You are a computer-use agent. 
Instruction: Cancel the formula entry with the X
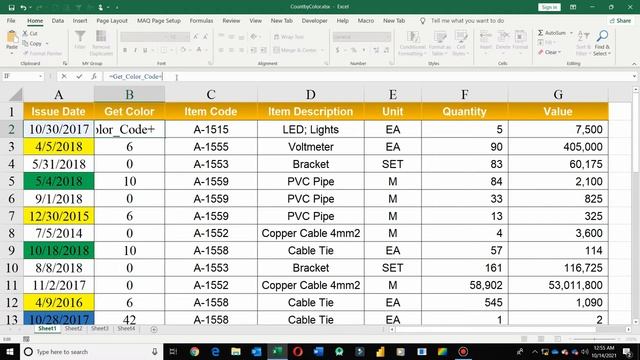tap(64, 76)
